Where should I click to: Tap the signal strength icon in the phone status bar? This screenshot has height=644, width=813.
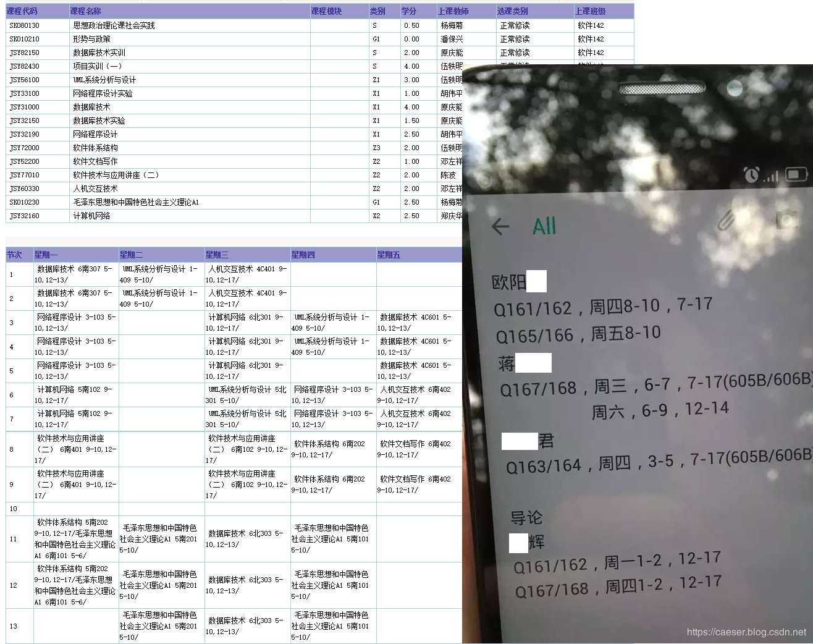pyautogui.click(x=770, y=177)
